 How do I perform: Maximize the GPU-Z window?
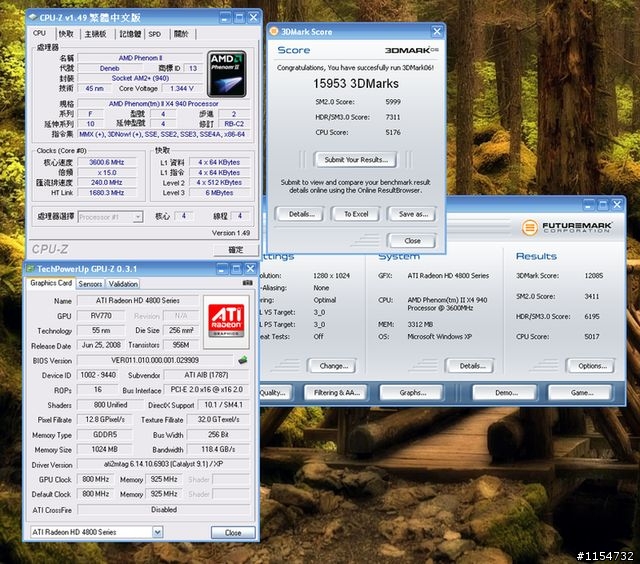[x=236, y=269]
